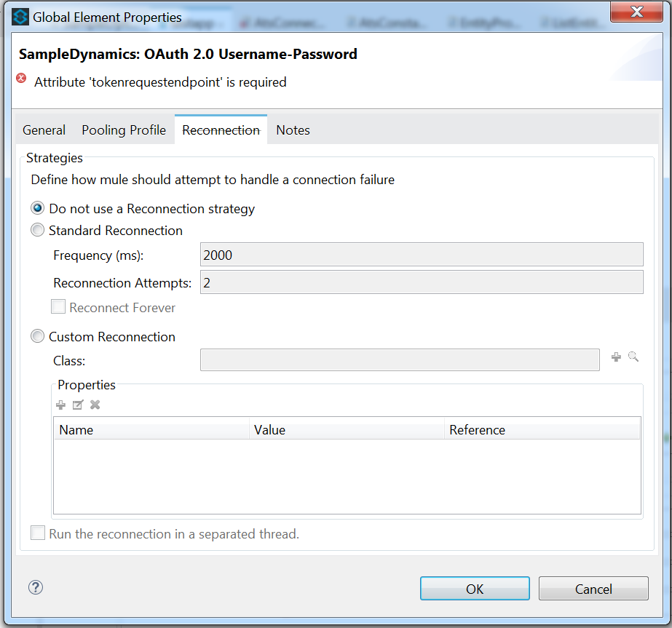Choose the Custom Reconnection option
The height and width of the screenshot is (628, 672).
(38, 337)
